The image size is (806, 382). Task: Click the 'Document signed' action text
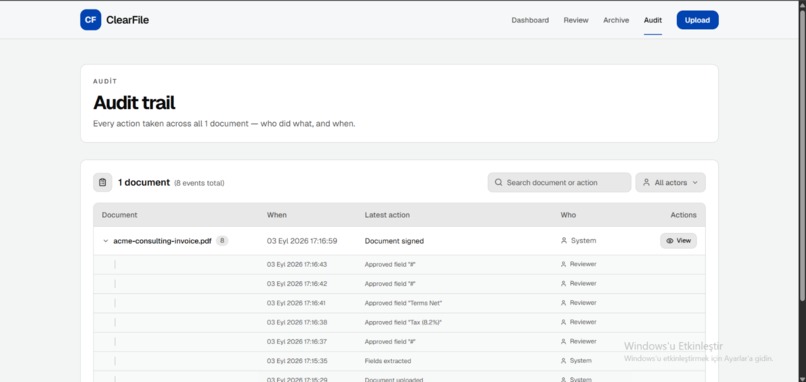[x=394, y=241]
